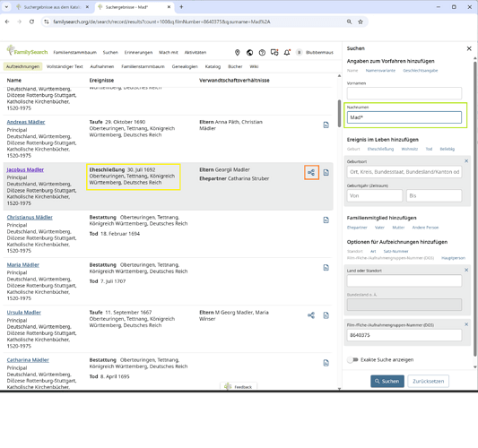
Task: Toggle Exakte Suche anzeigen switch
Action: coord(352,359)
